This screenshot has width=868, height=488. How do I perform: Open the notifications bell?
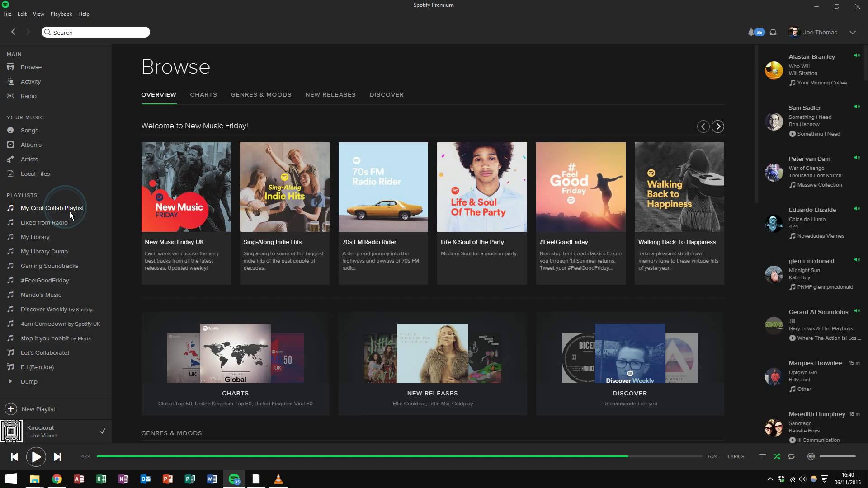751,32
